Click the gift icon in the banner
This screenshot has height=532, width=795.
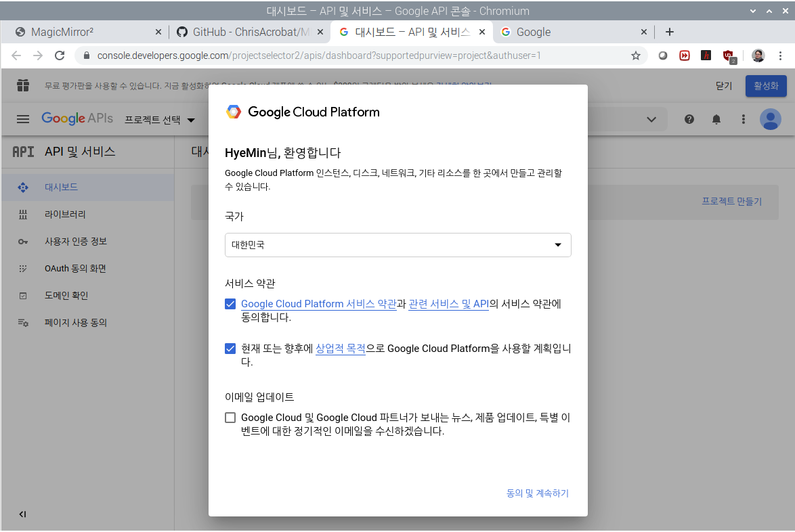click(23, 85)
